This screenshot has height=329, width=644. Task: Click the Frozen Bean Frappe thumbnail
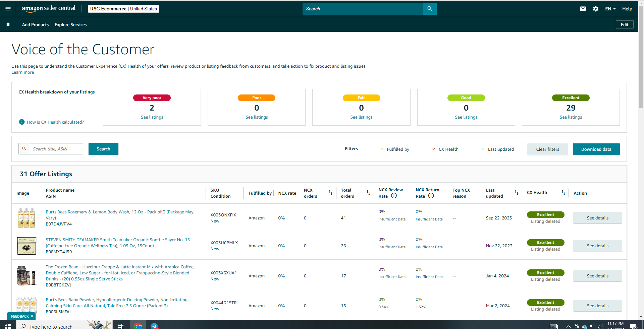point(26,275)
